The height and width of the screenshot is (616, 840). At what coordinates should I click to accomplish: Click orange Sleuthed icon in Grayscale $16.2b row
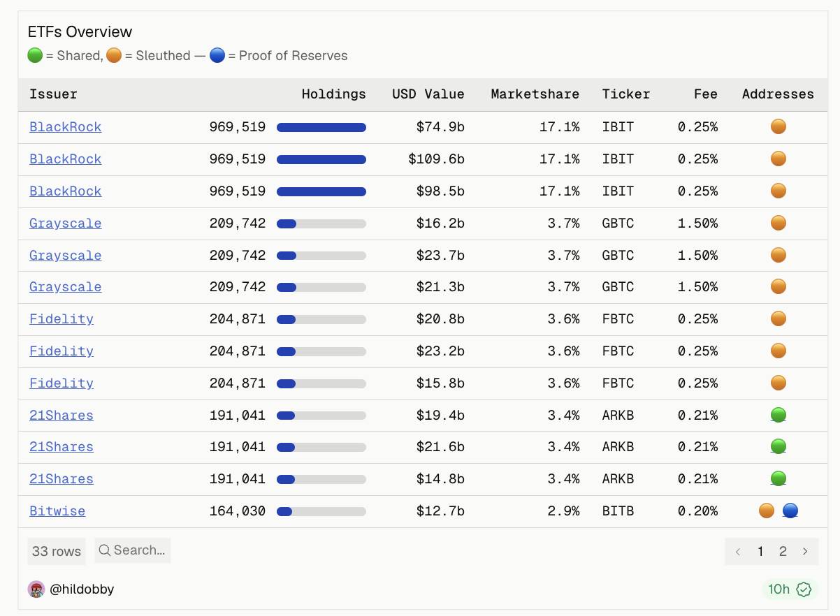(778, 223)
